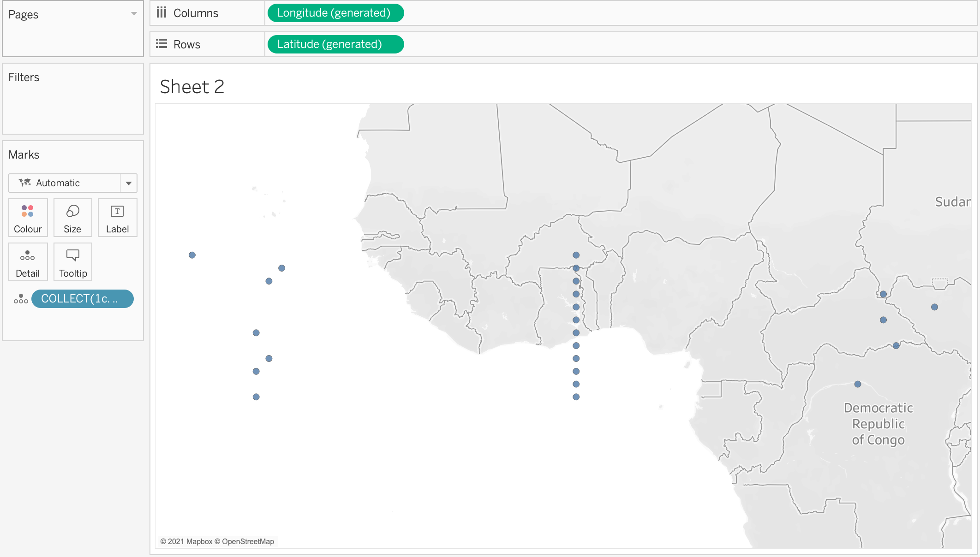Click the Democratic Republic of Congo label

878,424
